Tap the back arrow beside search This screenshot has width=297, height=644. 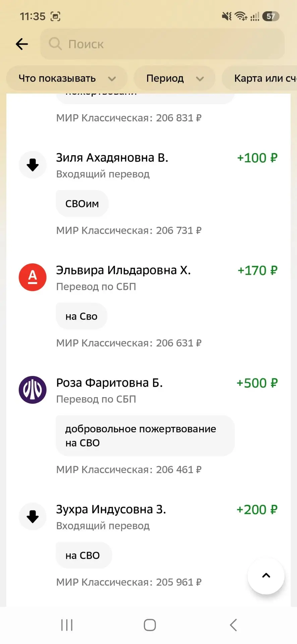click(x=22, y=44)
